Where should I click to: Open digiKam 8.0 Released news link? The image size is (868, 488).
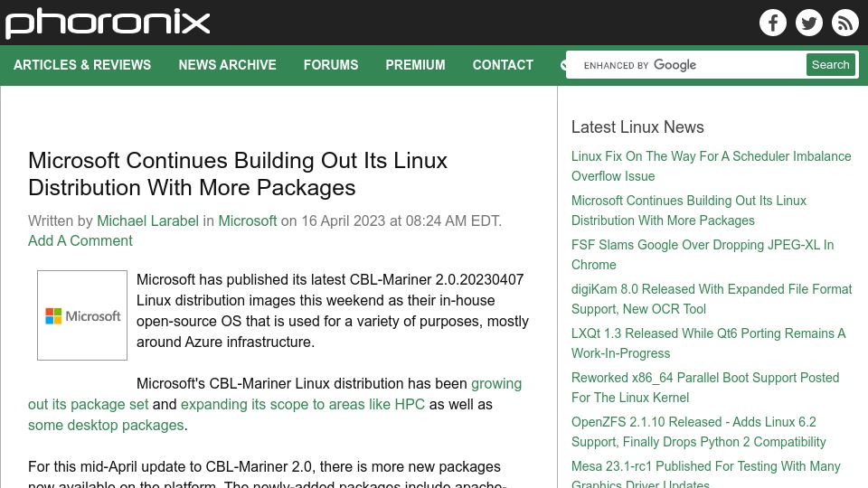(712, 299)
